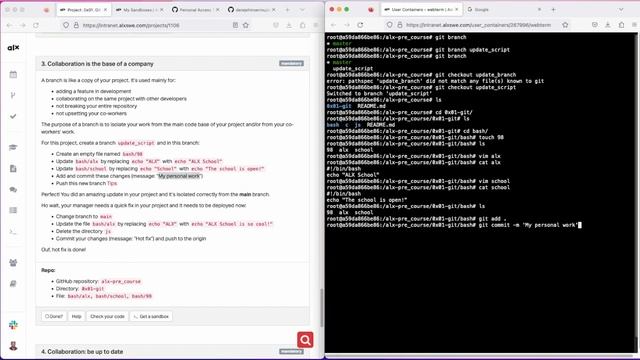Click the left browser address bar
Screen dimensions: 640x360
[155, 25]
